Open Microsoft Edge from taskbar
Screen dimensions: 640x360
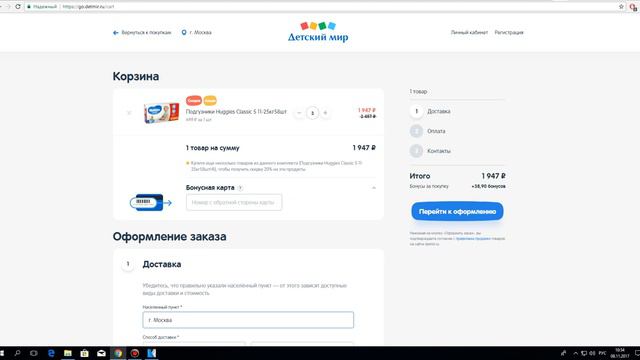[51, 353]
